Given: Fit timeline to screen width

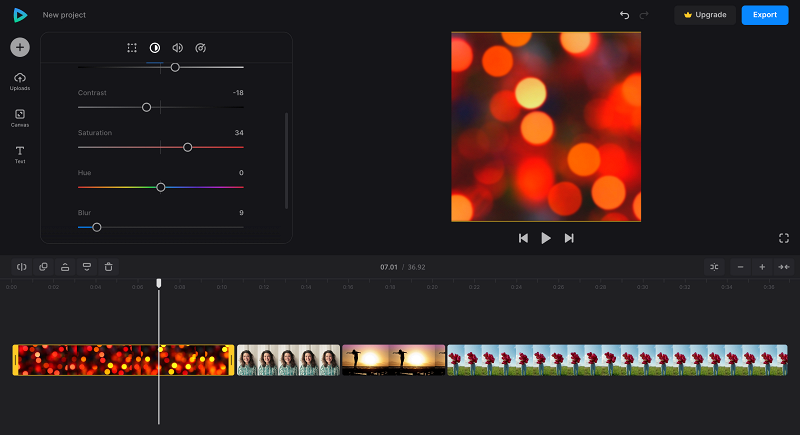Looking at the screenshot, I should click(x=784, y=267).
